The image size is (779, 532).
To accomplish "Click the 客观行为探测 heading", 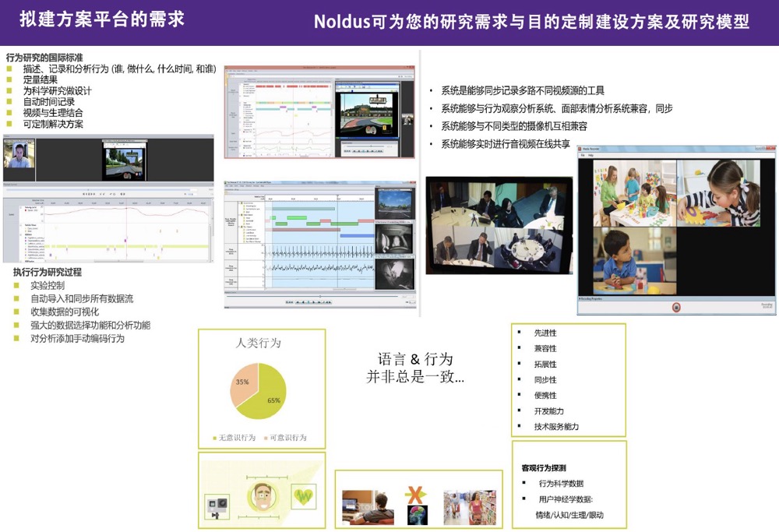I will (544, 468).
